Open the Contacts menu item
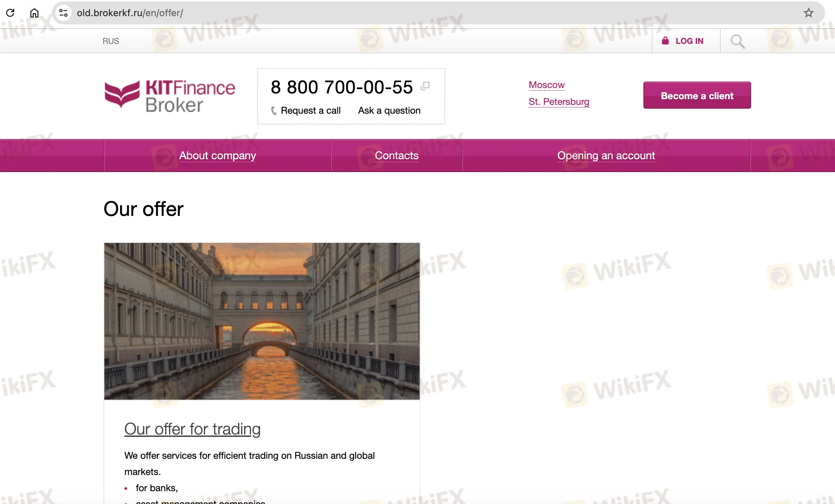This screenshot has height=504, width=835. point(397,156)
